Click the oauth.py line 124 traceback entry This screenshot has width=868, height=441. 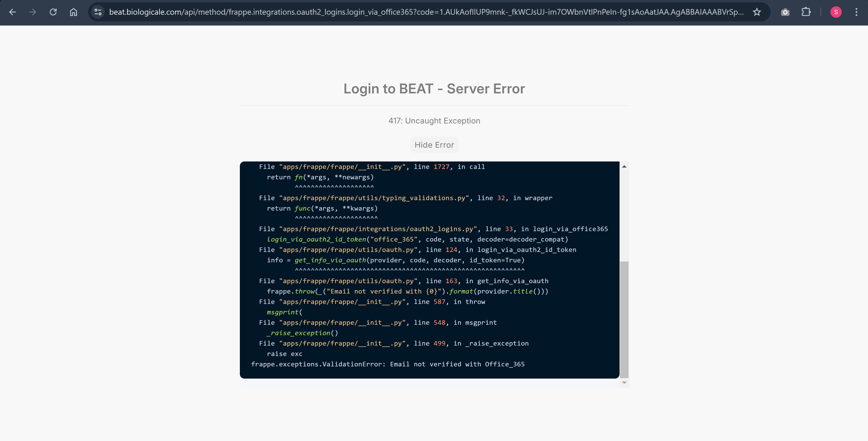pyautogui.click(x=417, y=250)
